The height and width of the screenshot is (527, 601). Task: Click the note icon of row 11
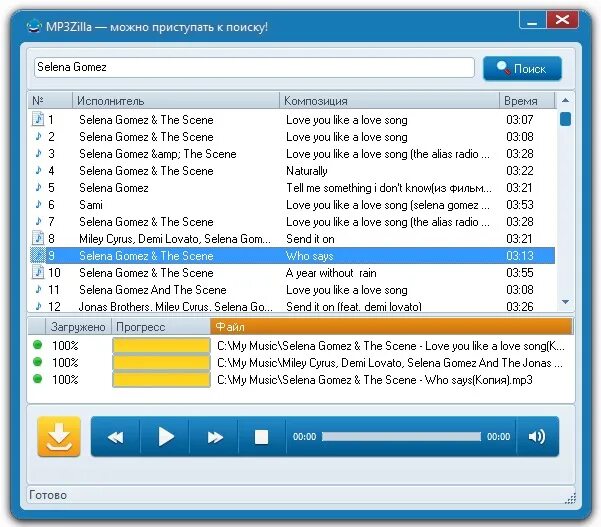[x=38, y=289]
